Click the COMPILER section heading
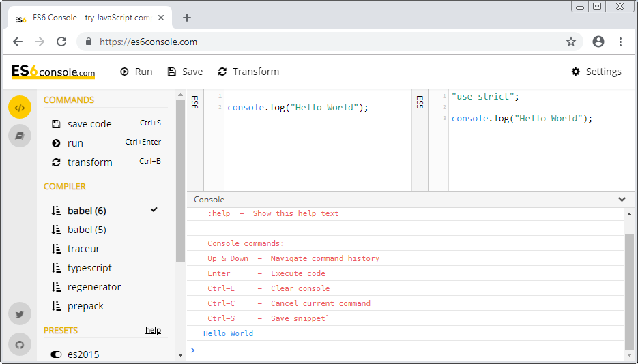This screenshot has width=638, height=364. coord(65,187)
